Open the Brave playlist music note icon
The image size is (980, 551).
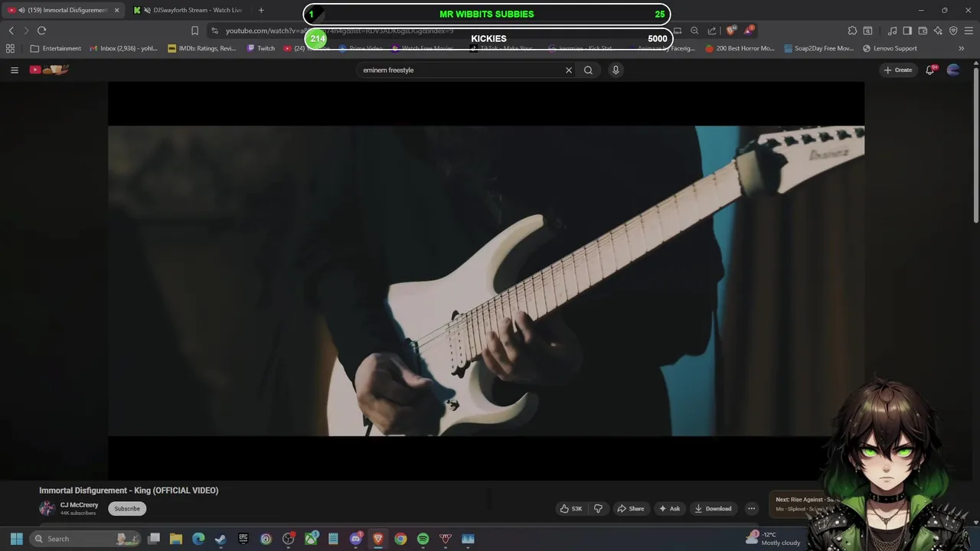click(892, 31)
